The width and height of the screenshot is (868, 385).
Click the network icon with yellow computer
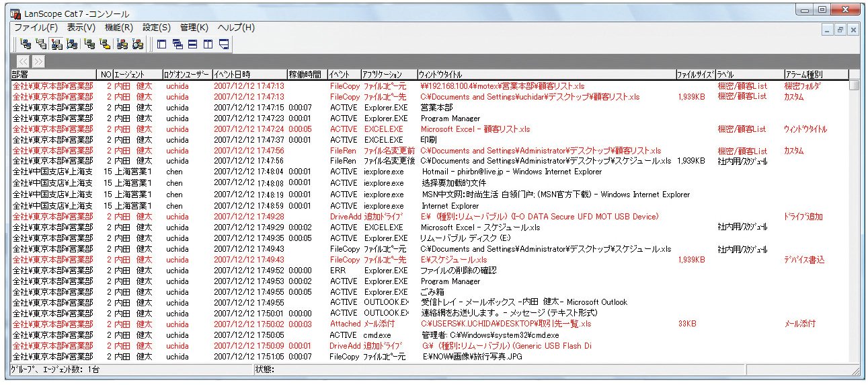coord(106,44)
